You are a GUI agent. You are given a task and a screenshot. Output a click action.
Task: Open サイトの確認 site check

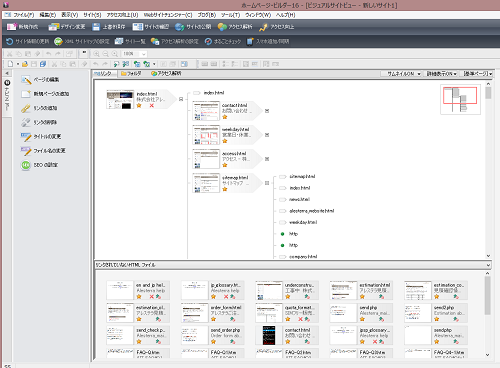click(151, 27)
